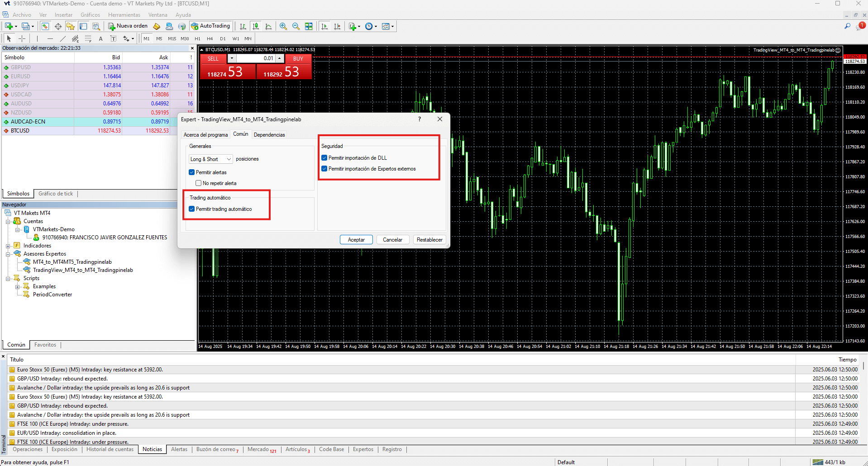The width and height of the screenshot is (868, 466).
Task: Enable No repetir alerta checkbox
Action: click(198, 183)
